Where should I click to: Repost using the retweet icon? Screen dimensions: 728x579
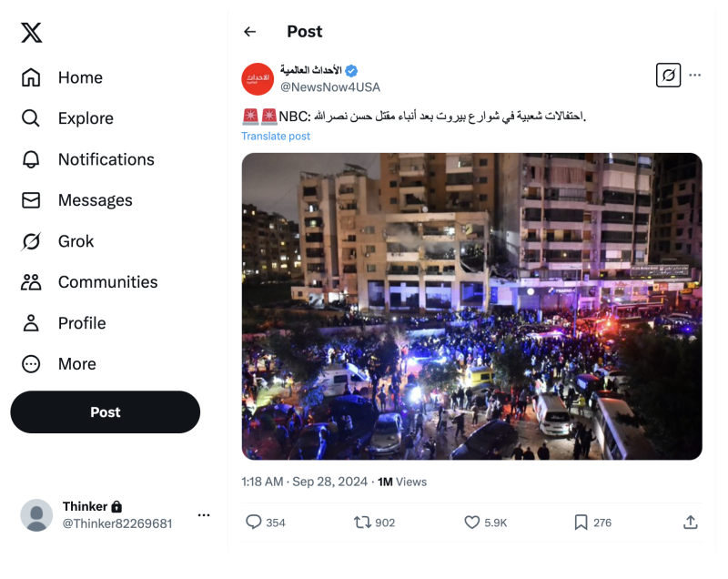(362, 522)
